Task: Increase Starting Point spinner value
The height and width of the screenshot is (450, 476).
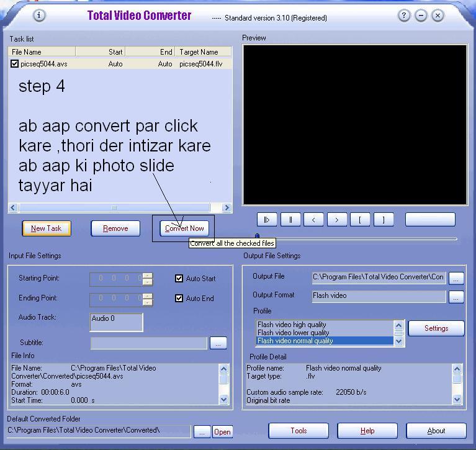Action: click(148, 276)
